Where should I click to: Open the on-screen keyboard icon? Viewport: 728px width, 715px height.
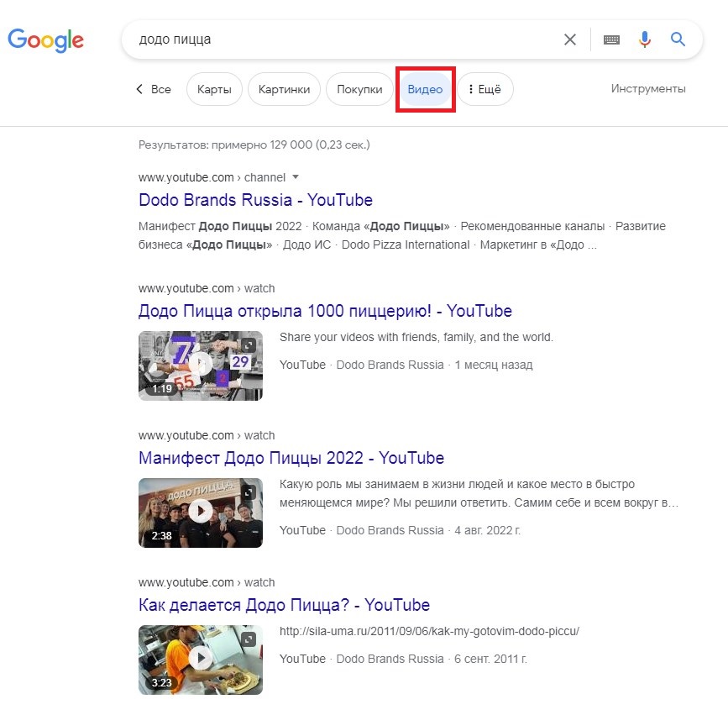click(x=611, y=40)
